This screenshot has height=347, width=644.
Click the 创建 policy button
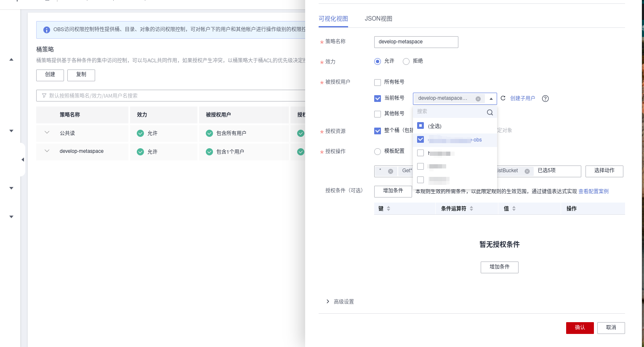(50, 75)
